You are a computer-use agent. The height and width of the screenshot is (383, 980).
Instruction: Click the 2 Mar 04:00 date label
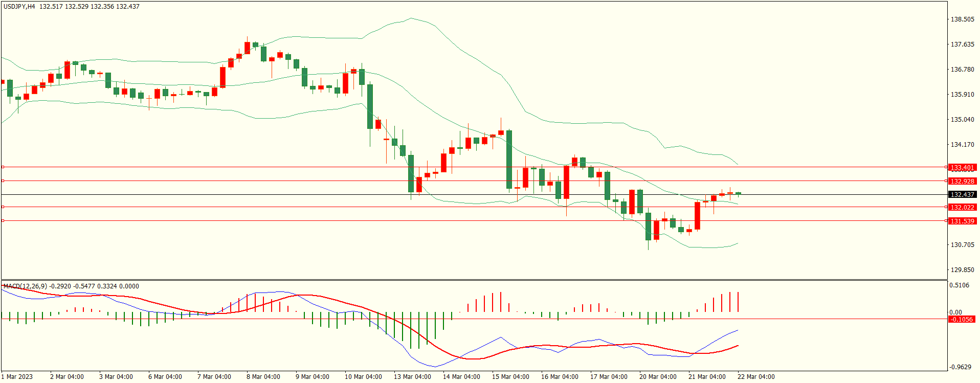tap(67, 377)
